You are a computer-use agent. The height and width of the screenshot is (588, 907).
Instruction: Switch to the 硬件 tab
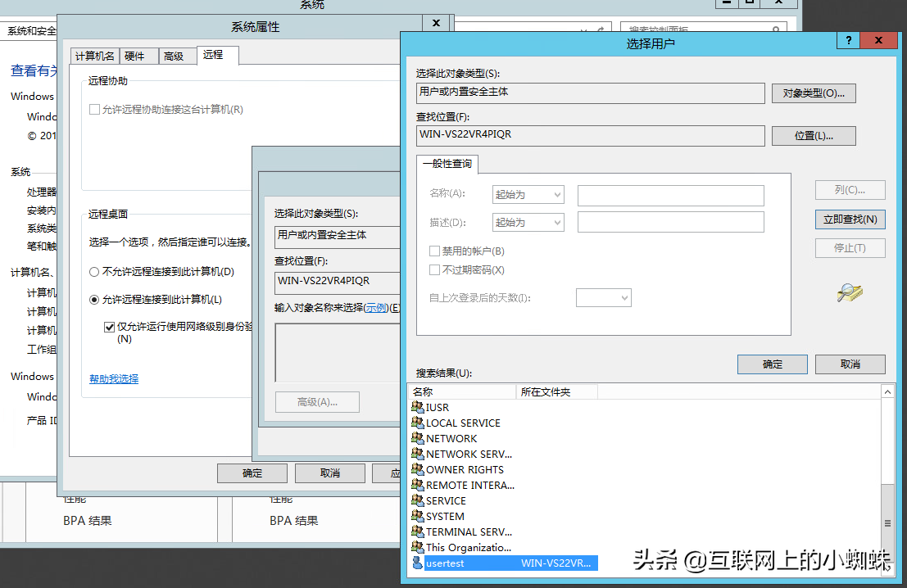[138, 56]
